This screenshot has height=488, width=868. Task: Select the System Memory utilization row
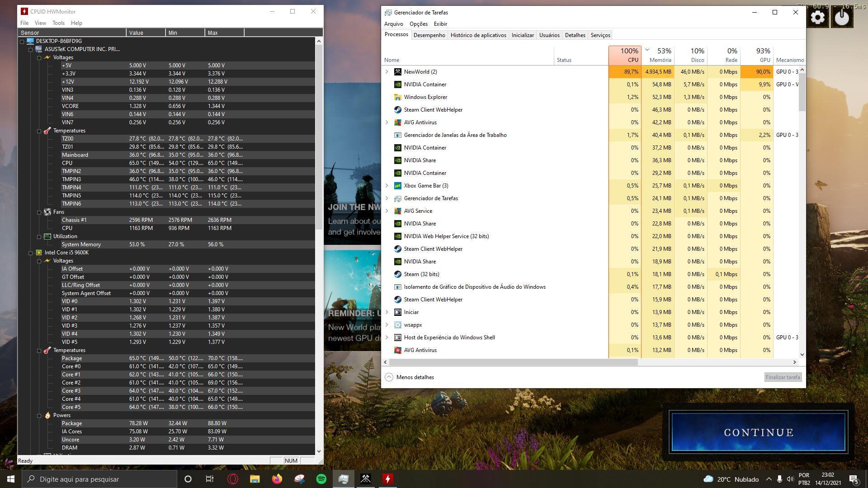tap(188, 244)
